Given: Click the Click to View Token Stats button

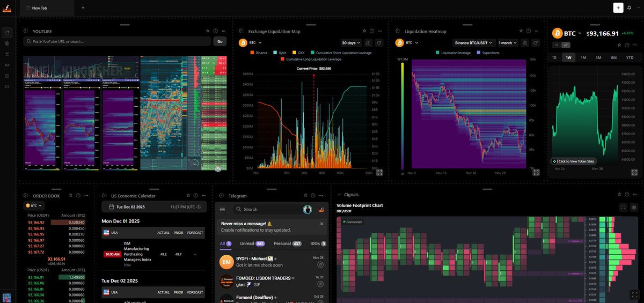Looking at the screenshot, I should pyautogui.click(x=574, y=161).
